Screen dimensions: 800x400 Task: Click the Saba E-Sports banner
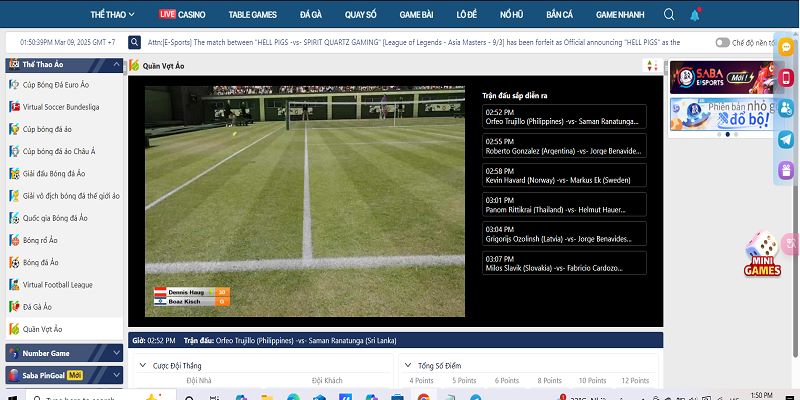[722, 77]
